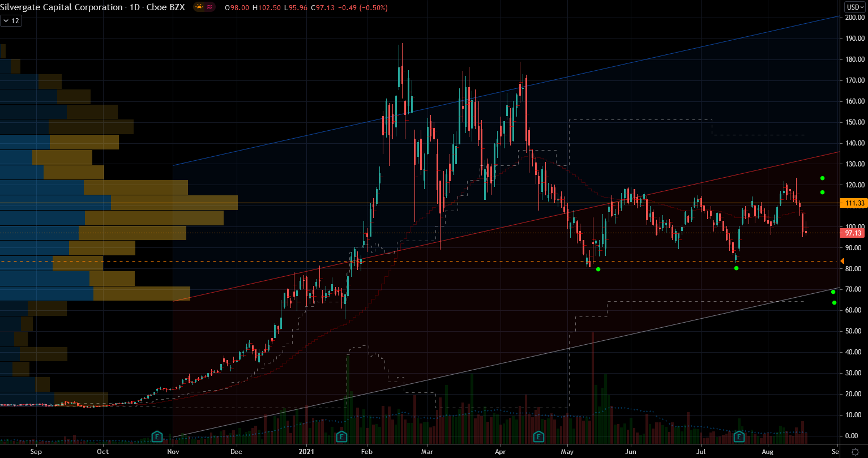Click the Nov label on time axis
This screenshot has height=458, width=868.
pos(173,452)
